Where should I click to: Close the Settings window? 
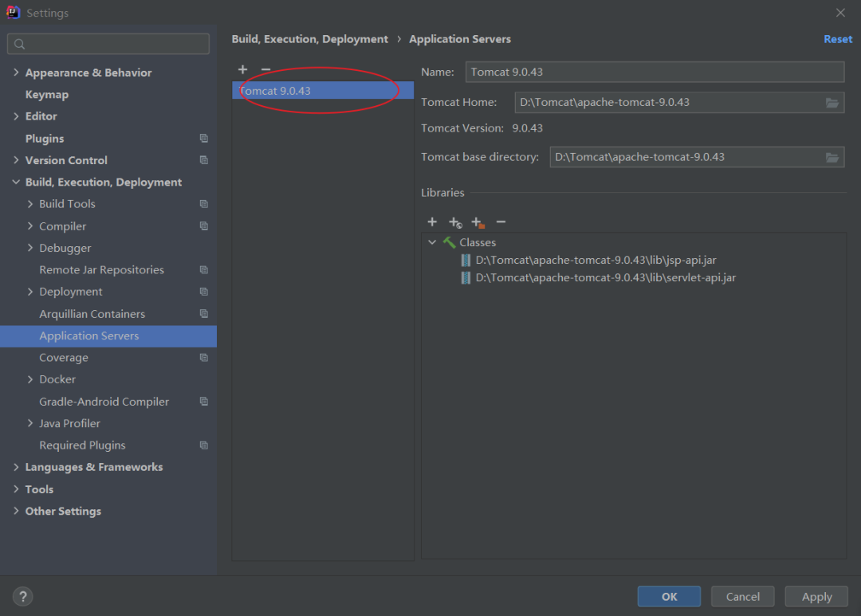(x=841, y=13)
